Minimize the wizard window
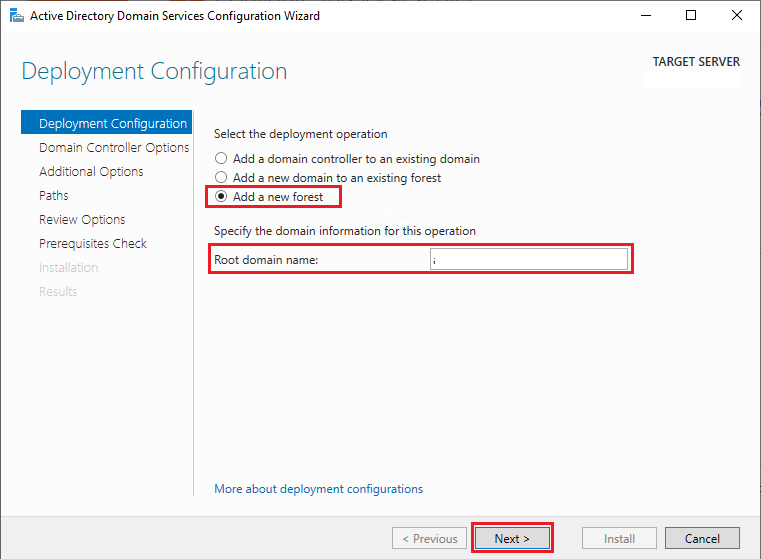 pyautogui.click(x=646, y=16)
